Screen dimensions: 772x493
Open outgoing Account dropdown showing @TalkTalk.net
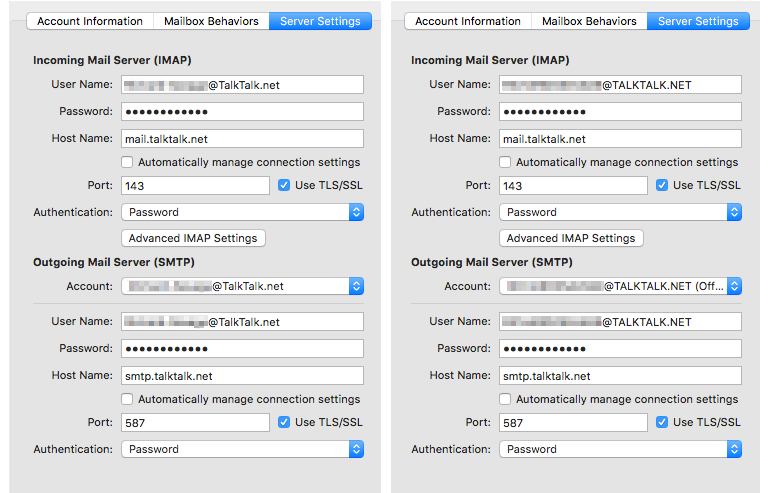coord(242,286)
